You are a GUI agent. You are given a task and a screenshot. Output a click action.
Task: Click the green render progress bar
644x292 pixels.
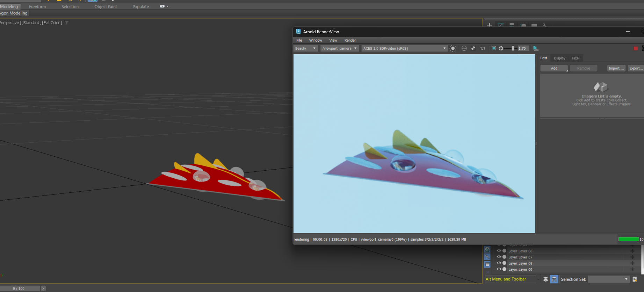click(x=629, y=239)
